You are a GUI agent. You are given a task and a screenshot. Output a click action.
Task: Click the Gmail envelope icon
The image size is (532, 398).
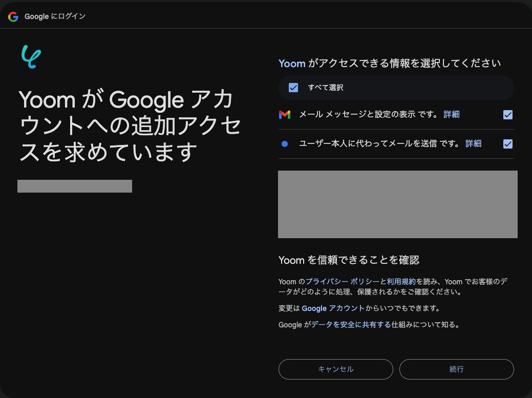[285, 115]
